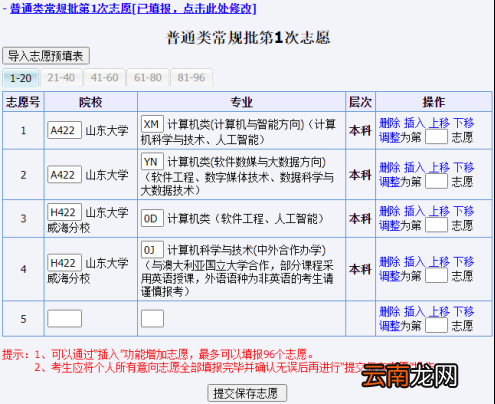Click the 0D major code field in row 3
This screenshot has width=495, height=404.
152,218
